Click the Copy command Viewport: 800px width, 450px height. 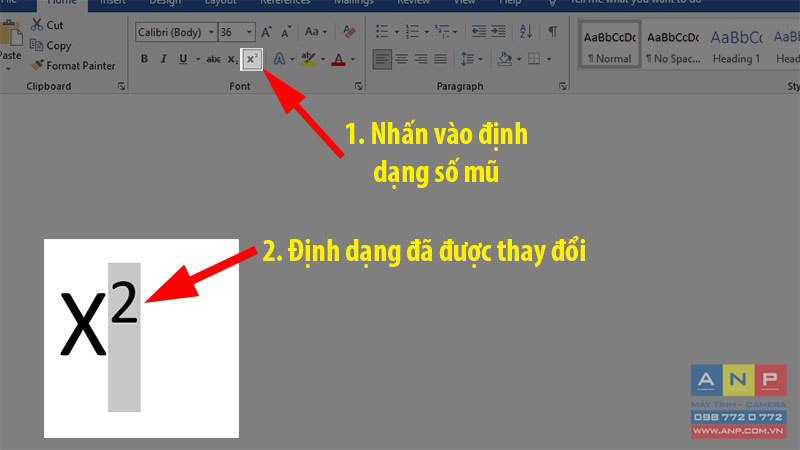(x=51, y=45)
